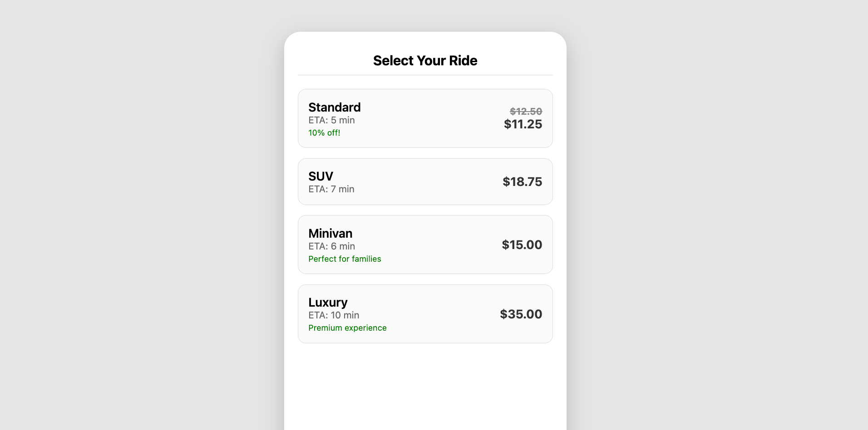This screenshot has width=868, height=430.
Task: Click the green "10% off!" promo label
Action: (x=324, y=133)
